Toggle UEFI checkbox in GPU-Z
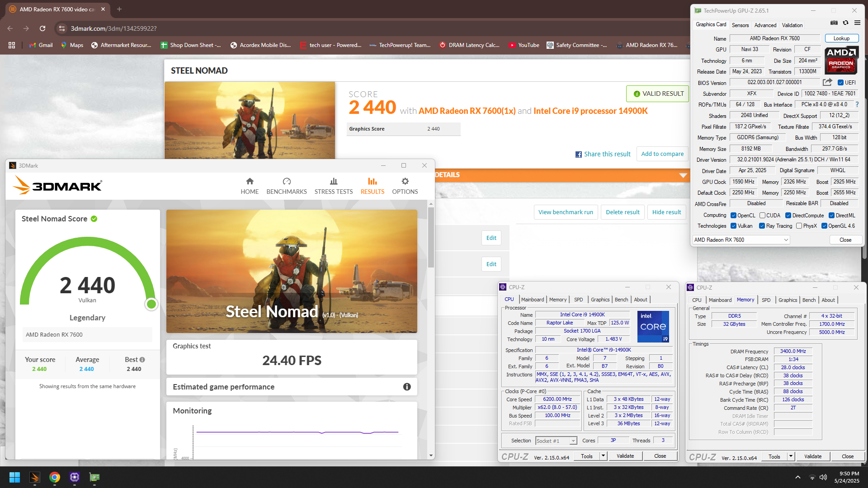The image size is (868, 488). pos(840,83)
